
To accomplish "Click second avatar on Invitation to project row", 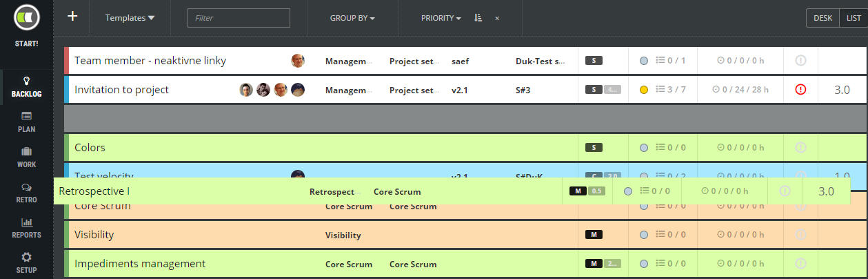I will [263, 90].
